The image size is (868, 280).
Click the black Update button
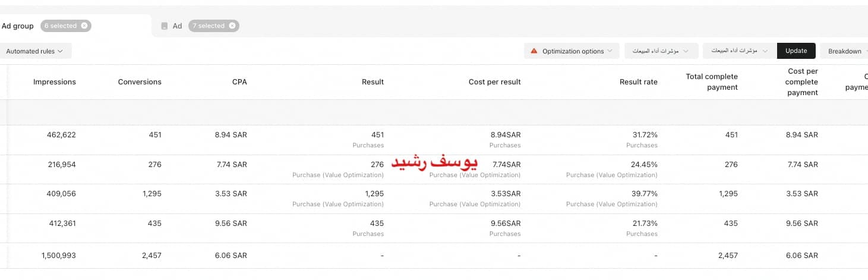click(x=796, y=51)
